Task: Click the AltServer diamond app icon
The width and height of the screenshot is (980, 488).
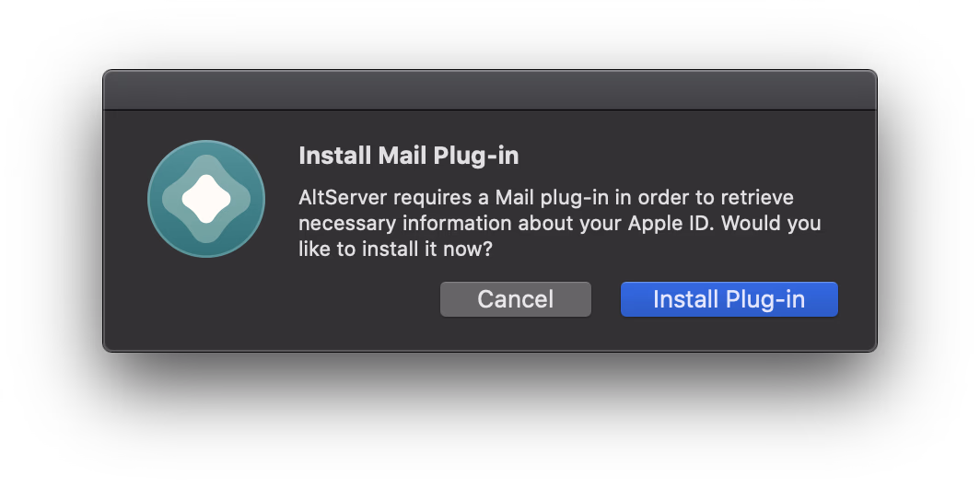Action: click(x=206, y=198)
